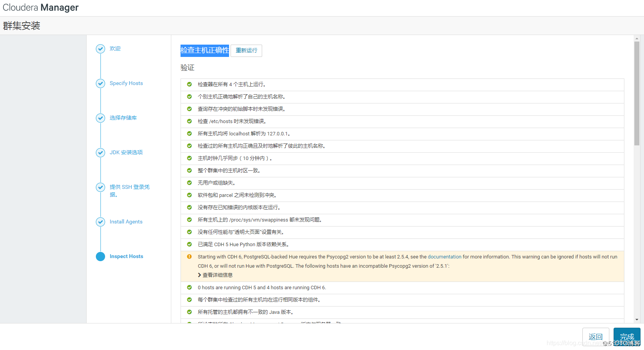The width and height of the screenshot is (644, 350).
Task: Click the JDK 安装选项 step checkmark circle
Action: tap(100, 153)
